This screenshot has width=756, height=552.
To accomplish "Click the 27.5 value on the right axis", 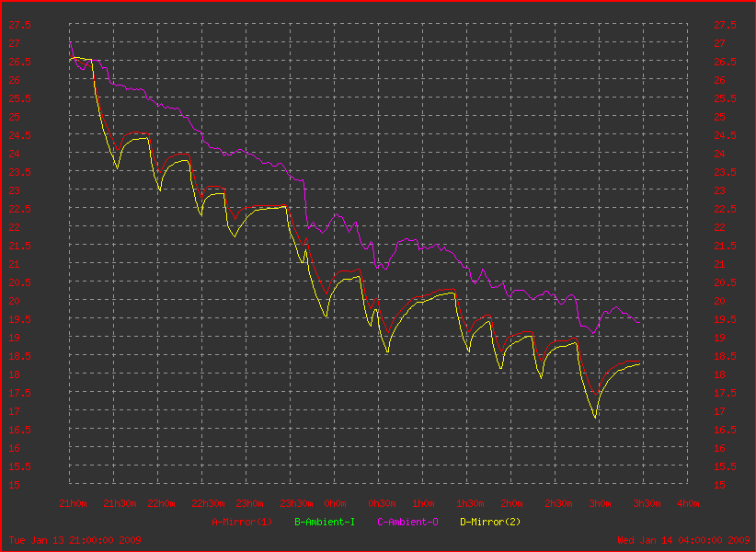I will pyautogui.click(x=725, y=25).
